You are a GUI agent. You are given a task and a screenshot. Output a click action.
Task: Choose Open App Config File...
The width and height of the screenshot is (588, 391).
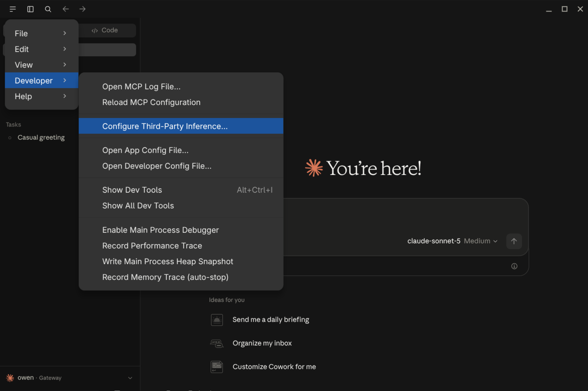click(181, 150)
